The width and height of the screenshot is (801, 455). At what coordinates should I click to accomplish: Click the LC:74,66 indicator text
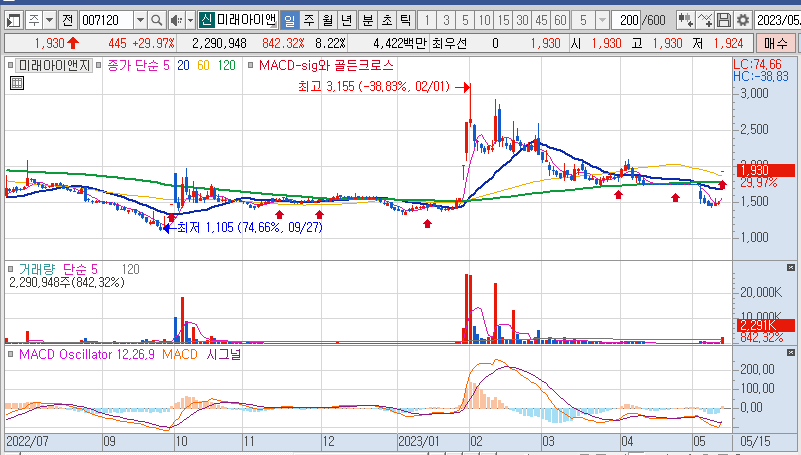(x=758, y=64)
